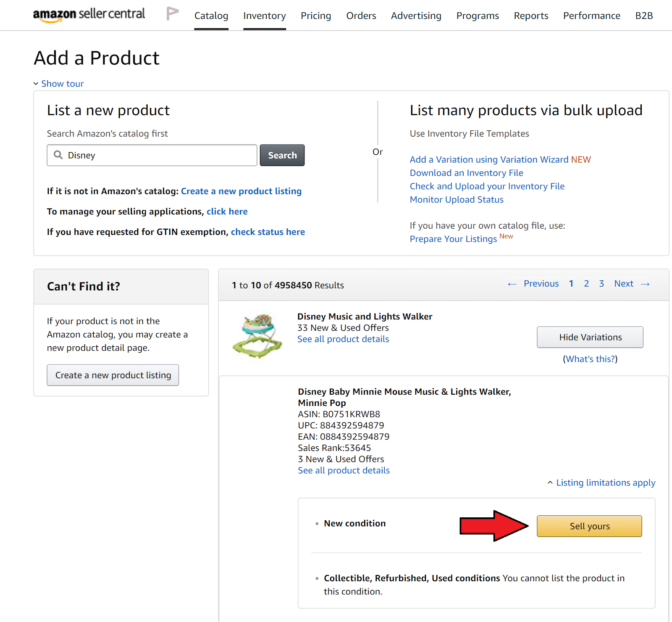The image size is (672, 622).
Task: Click the yellow Sell yours button
Action: click(589, 526)
